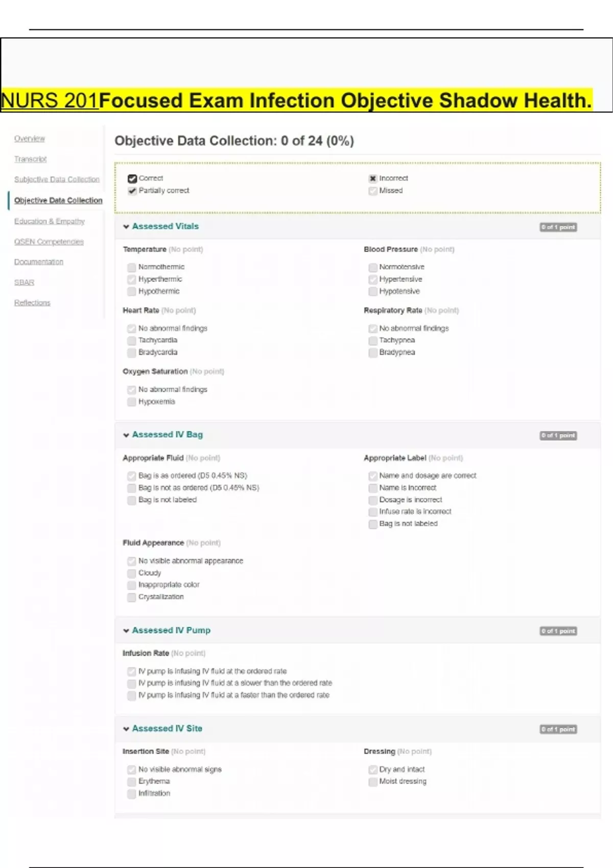The height and width of the screenshot is (868, 613).
Task: Switch to Subjective Data Collection tab
Action: [57, 180]
